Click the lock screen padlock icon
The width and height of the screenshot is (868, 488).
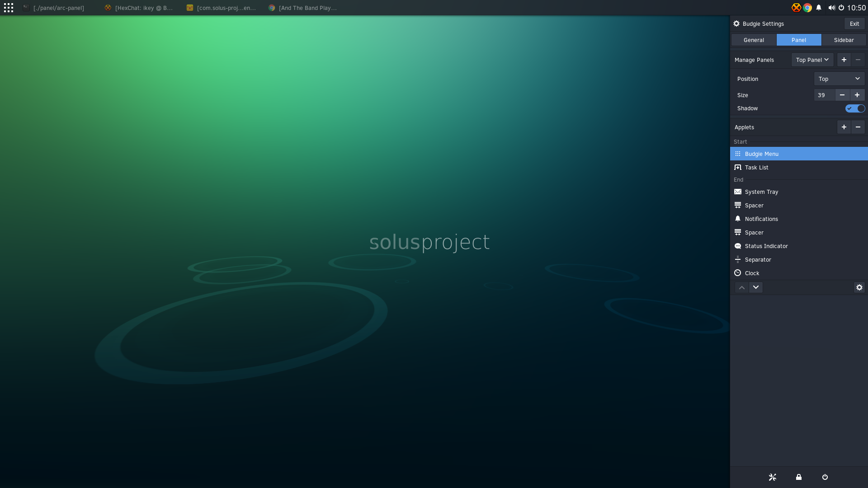[799, 477]
